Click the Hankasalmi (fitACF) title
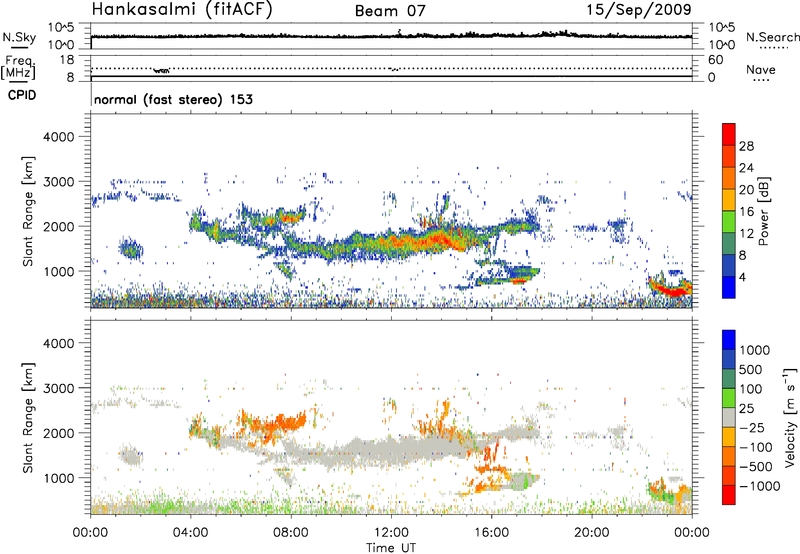Image resolution: width=800 pixels, height=554 pixels. click(182, 10)
